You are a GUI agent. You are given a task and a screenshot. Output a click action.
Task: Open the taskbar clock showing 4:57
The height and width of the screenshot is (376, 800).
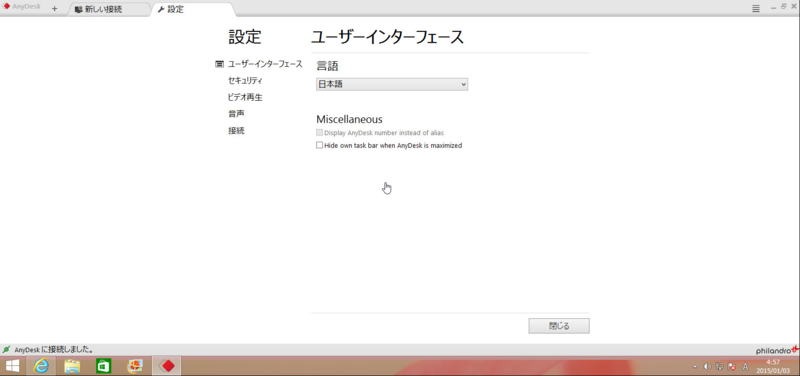[x=773, y=366]
